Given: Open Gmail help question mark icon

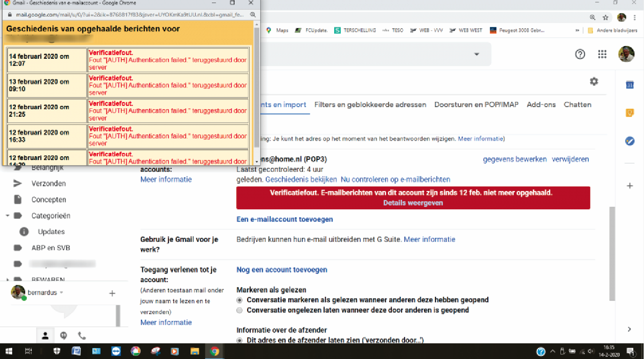Looking at the screenshot, I should click(580, 54).
